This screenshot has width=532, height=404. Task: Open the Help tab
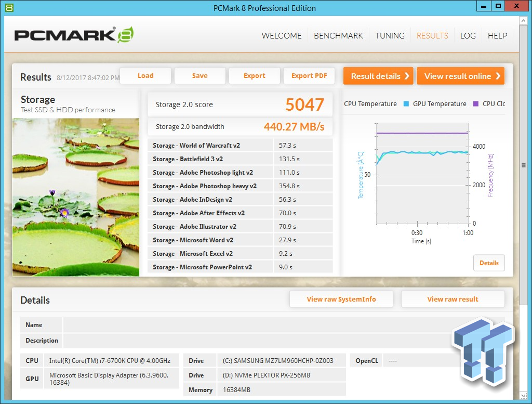[x=497, y=36]
